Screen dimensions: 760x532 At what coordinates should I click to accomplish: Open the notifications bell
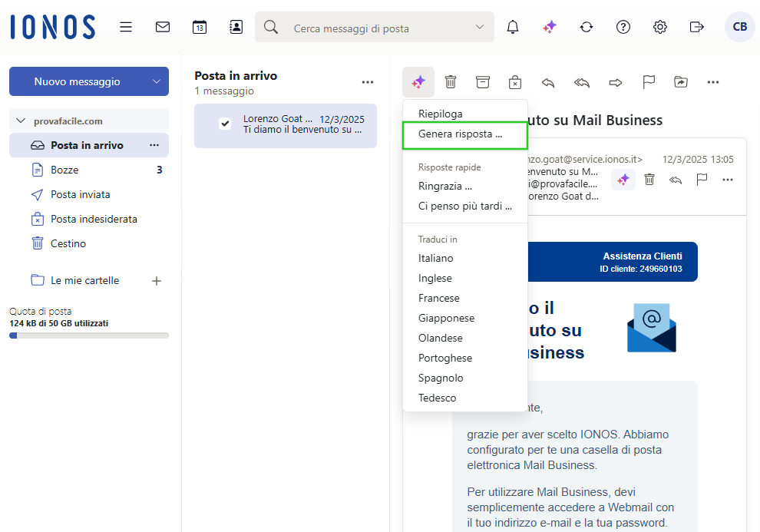pos(513,27)
